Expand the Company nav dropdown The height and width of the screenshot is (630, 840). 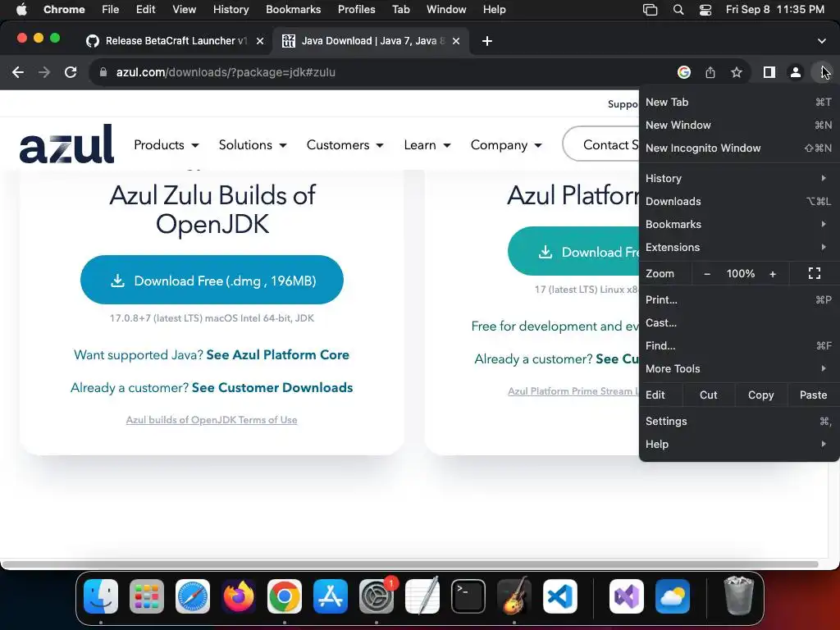pyautogui.click(x=506, y=144)
